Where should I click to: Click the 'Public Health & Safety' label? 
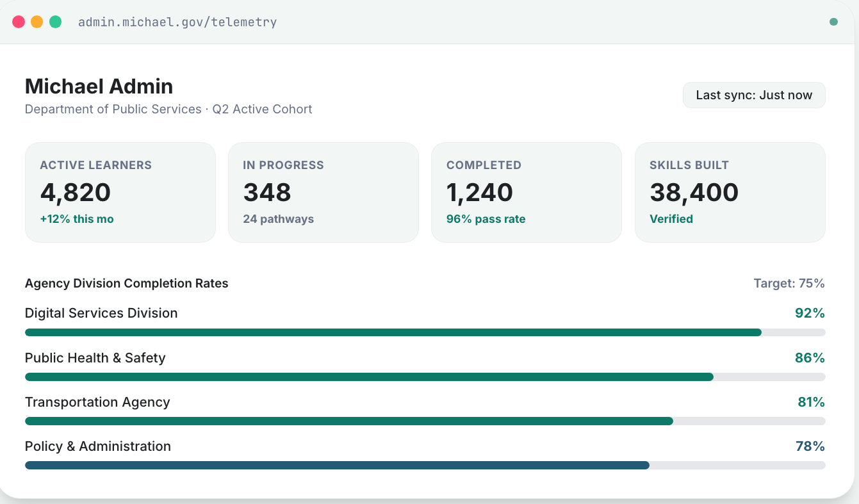[x=95, y=358]
